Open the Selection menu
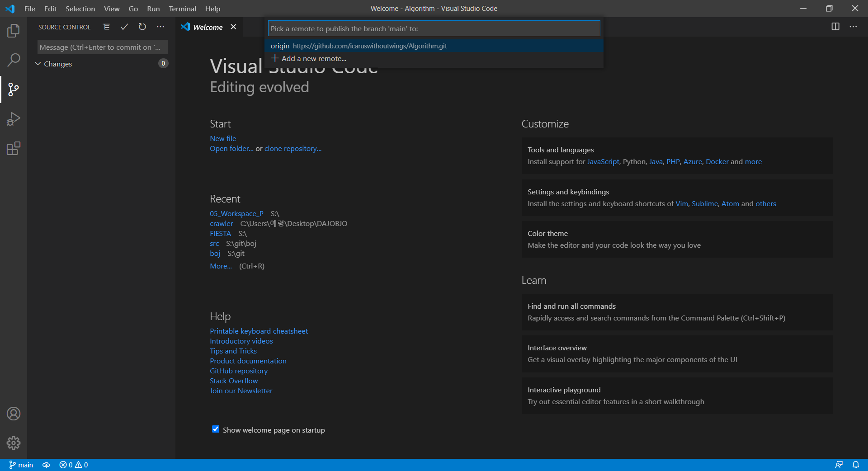Viewport: 868px width, 471px height. pyautogui.click(x=80, y=9)
